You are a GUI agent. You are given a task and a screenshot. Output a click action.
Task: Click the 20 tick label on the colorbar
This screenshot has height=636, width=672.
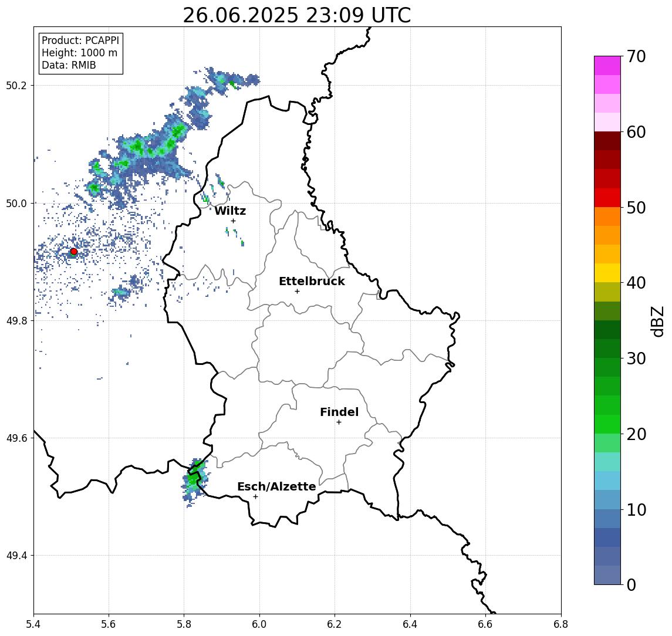coord(636,434)
